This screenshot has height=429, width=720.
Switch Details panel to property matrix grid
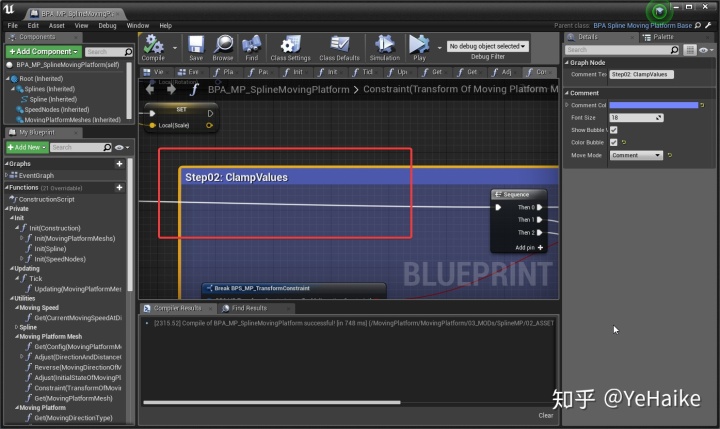(690, 50)
